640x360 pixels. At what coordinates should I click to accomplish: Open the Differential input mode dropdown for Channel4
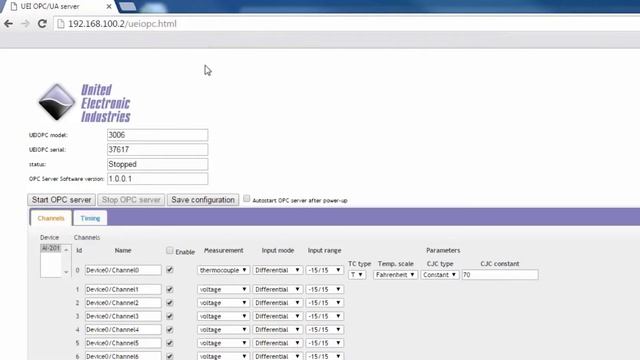click(x=278, y=330)
